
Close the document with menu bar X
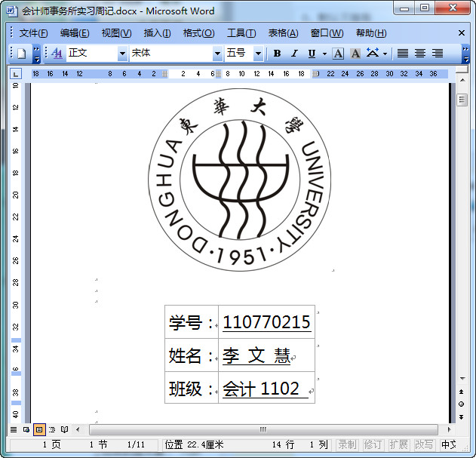pyautogui.click(x=462, y=32)
